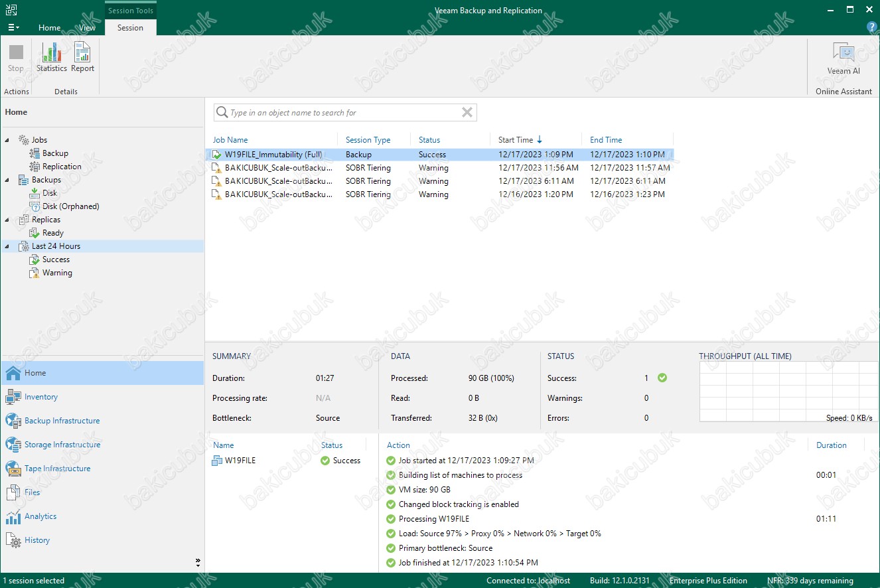Select Backups node in tree
Screen dimensions: 880x588
click(46, 180)
